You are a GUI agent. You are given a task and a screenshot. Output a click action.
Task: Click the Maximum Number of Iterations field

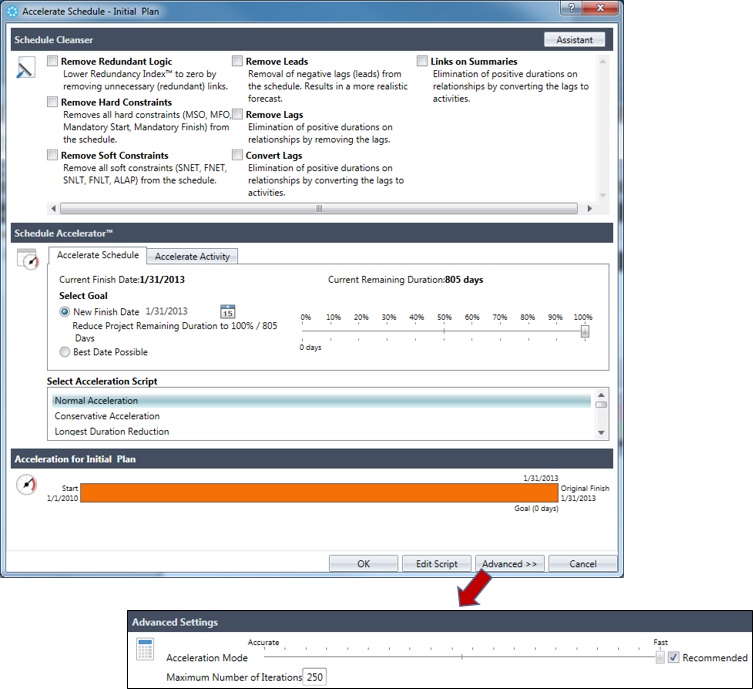pos(315,677)
